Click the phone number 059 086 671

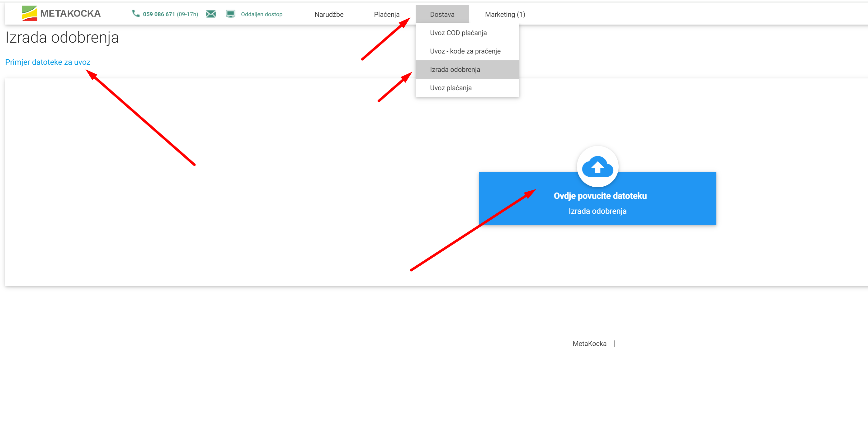(x=159, y=14)
